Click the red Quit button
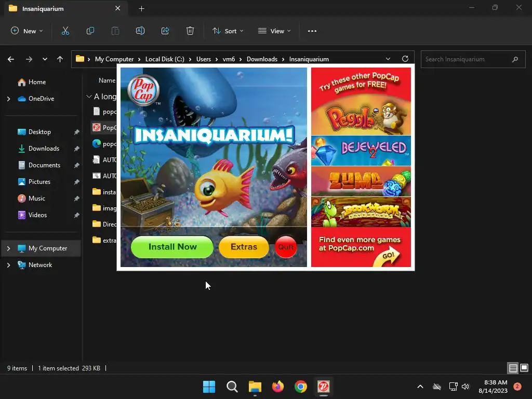Screen dimensions: 532x399 286,247
